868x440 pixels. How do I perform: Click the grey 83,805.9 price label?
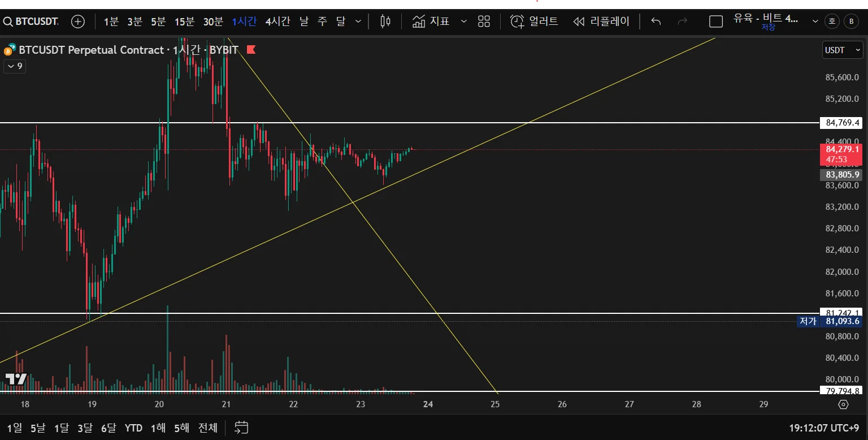[x=841, y=175]
